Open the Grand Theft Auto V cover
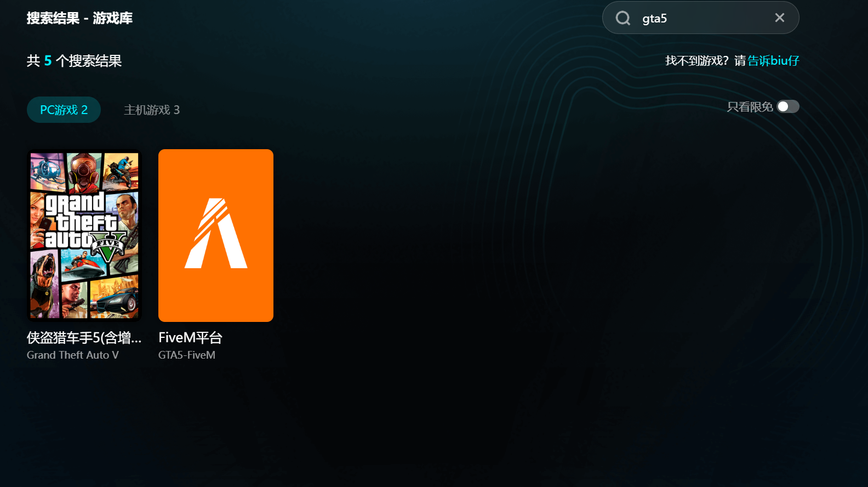The image size is (868, 487). pos(84,235)
